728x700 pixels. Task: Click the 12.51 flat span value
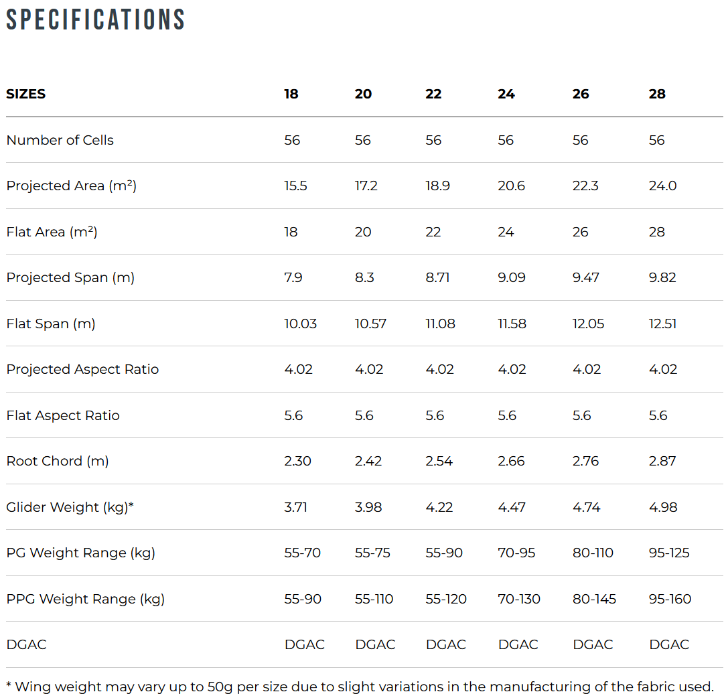[663, 324]
